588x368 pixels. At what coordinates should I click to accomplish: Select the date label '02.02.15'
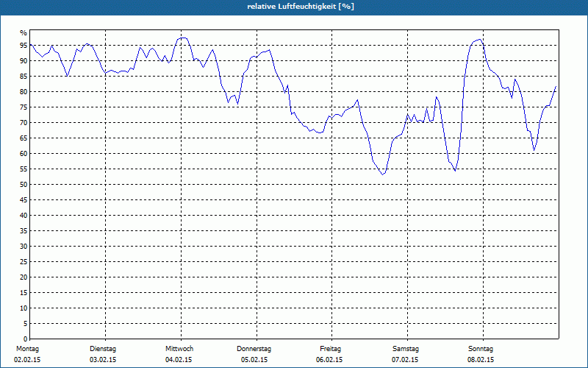pyautogui.click(x=27, y=360)
